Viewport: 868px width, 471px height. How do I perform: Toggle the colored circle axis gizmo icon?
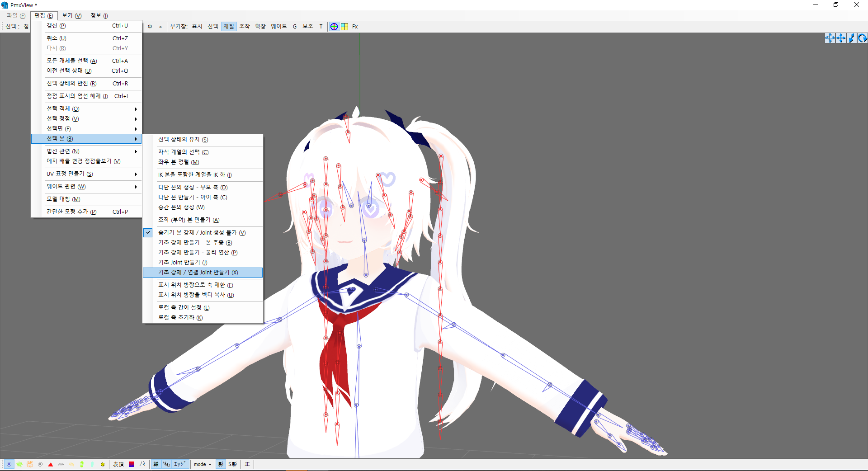(334, 27)
